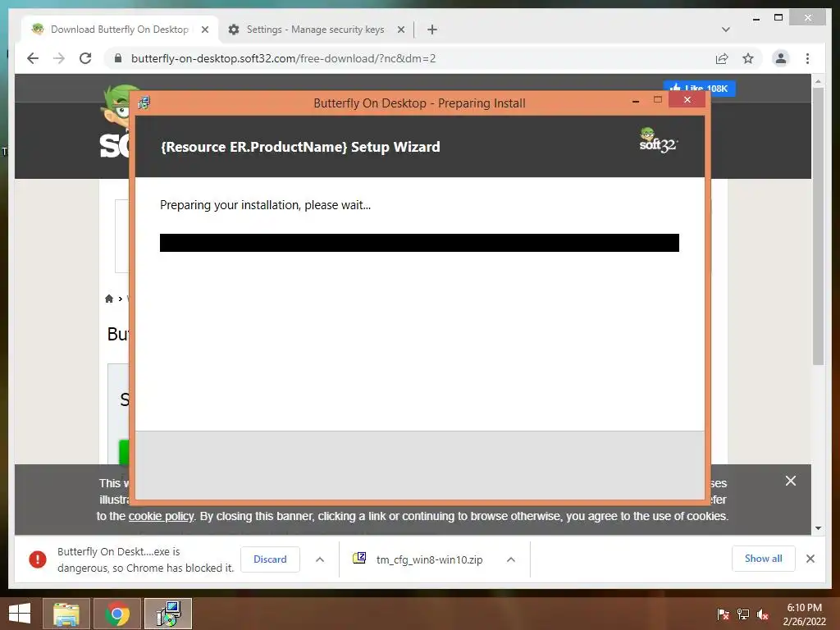The image size is (840, 630).
Task: Share this page icon in address bar
Action: coord(722,58)
